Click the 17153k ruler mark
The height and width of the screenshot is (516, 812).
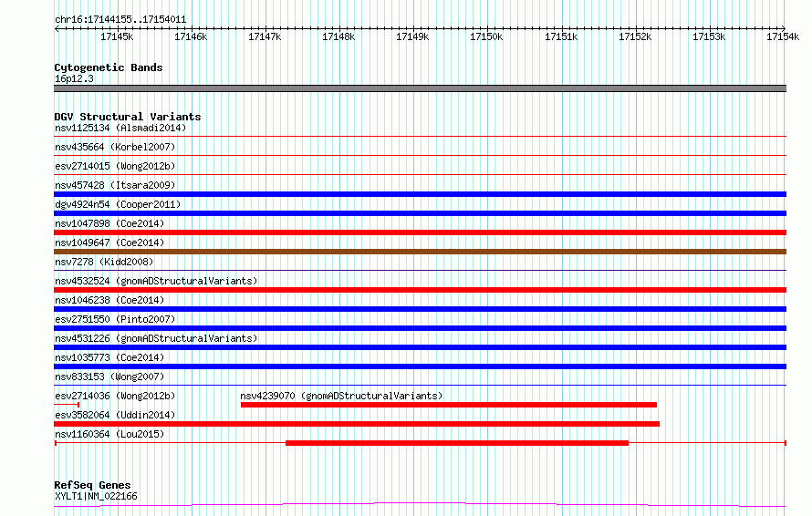click(x=710, y=36)
